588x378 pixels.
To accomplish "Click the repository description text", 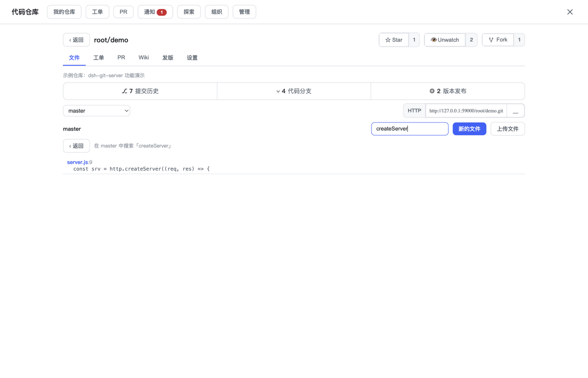I will [x=104, y=76].
